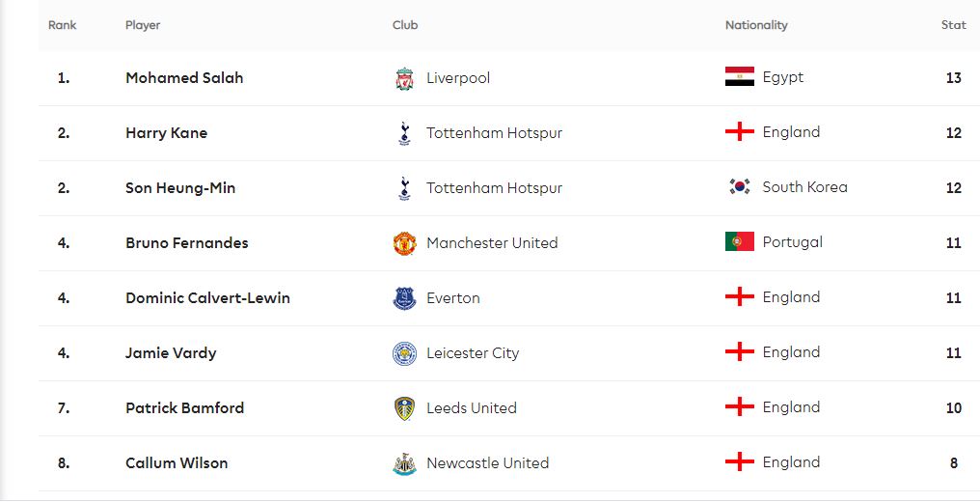Click the Leicester City crest icon

[404, 353]
